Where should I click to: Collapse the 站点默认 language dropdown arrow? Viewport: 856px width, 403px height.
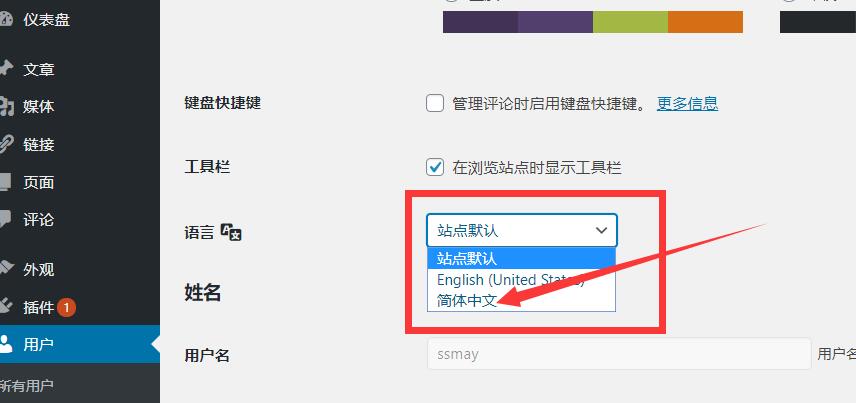click(601, 230)
